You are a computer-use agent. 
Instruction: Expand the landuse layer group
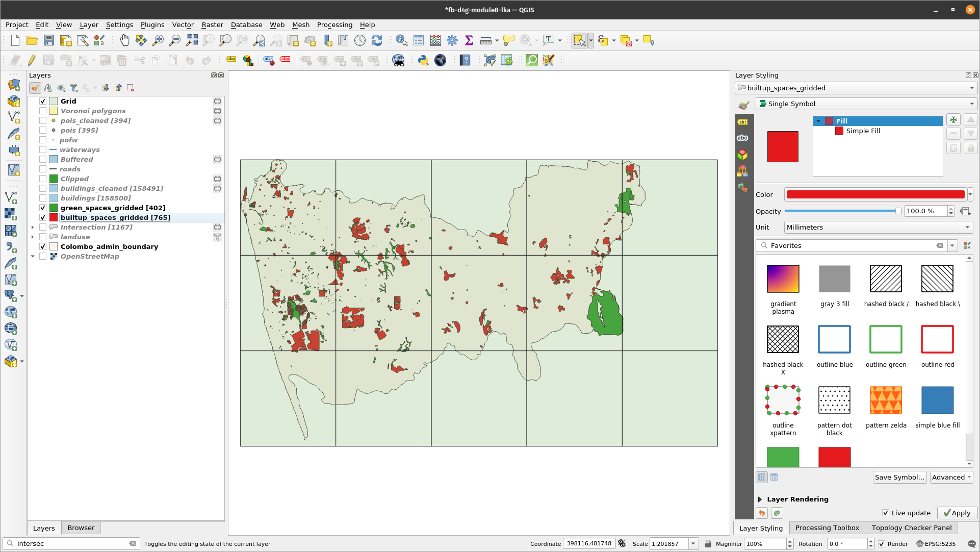pyautogui.click(x=33, y=237)
